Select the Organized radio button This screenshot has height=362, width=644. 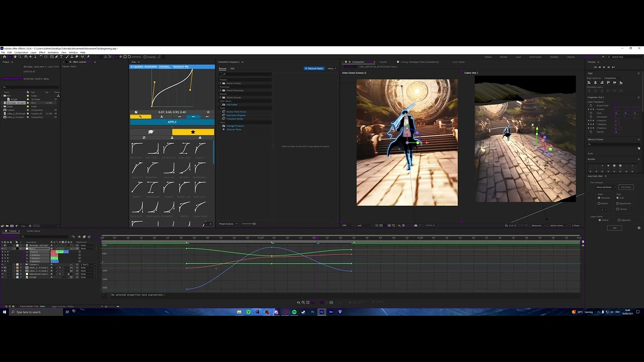tap(619, 220)
